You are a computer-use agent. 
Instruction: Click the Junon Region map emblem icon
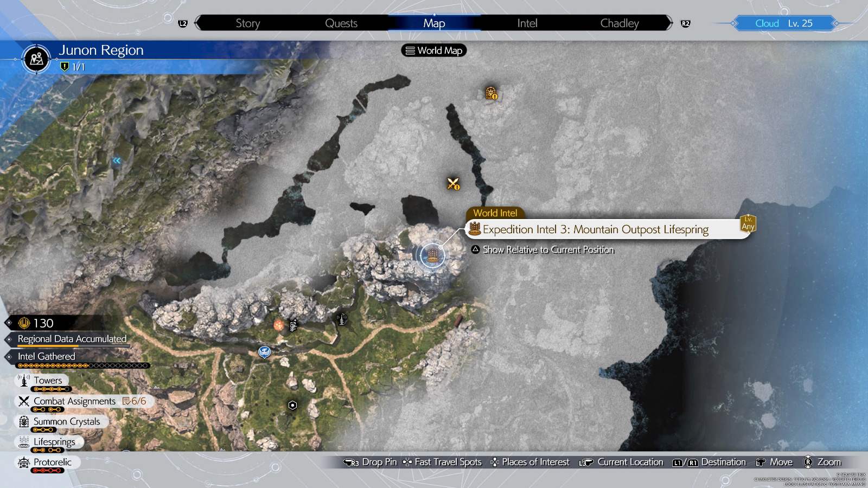click(x=37, y=59)
